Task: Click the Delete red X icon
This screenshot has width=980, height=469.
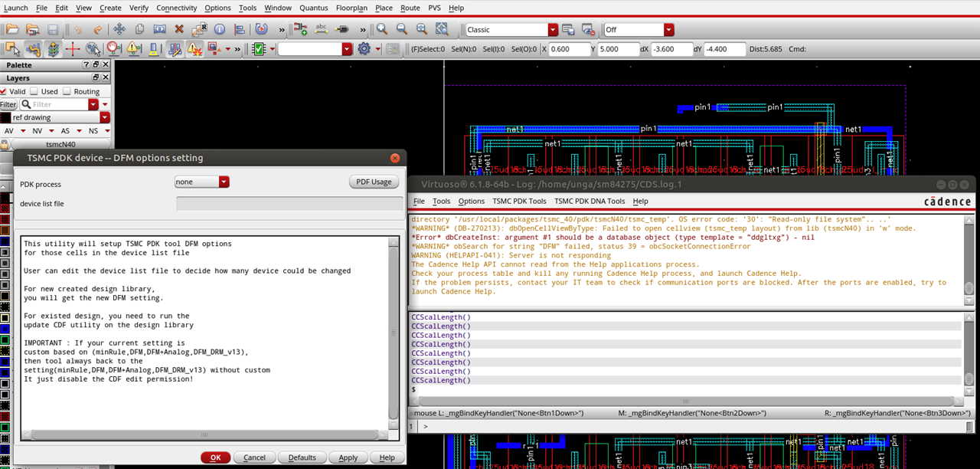Action: pos(179,29)
